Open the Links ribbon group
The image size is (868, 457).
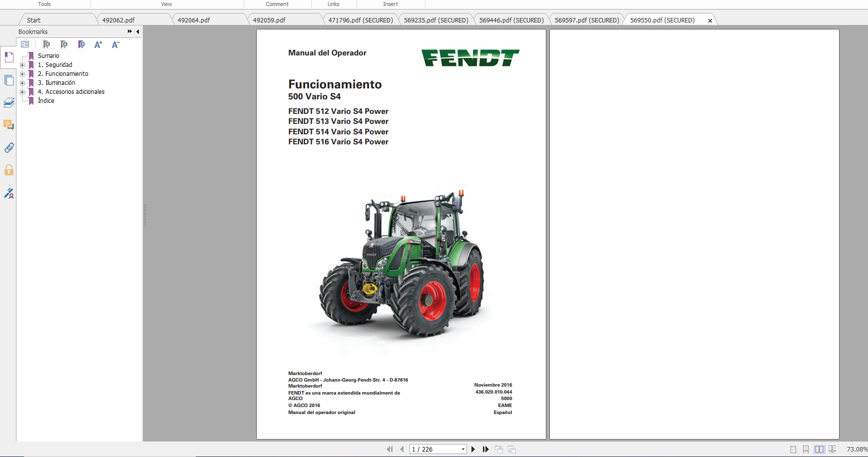tap(334, 4)
